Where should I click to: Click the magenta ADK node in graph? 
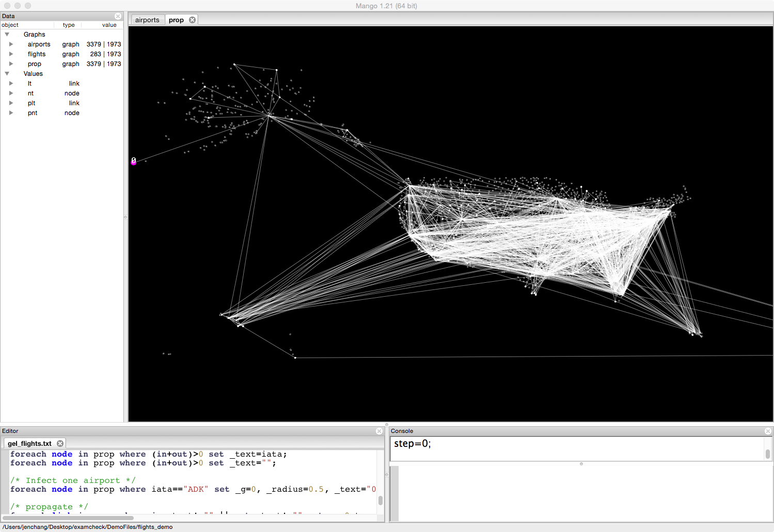[134, 162]
